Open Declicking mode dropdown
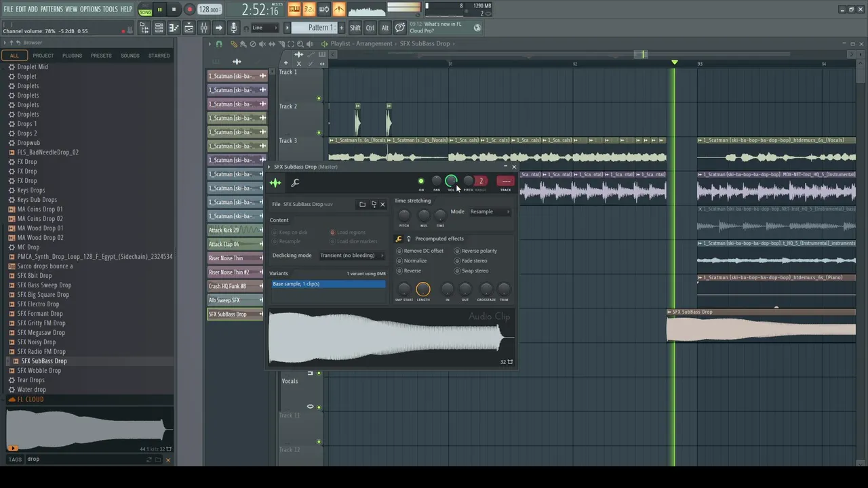Screen dimensions: 868x488 (x=351, y=256)
